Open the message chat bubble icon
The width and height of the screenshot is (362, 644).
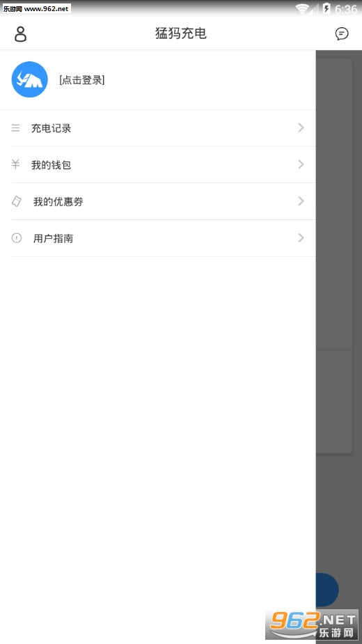coord(341,33)
